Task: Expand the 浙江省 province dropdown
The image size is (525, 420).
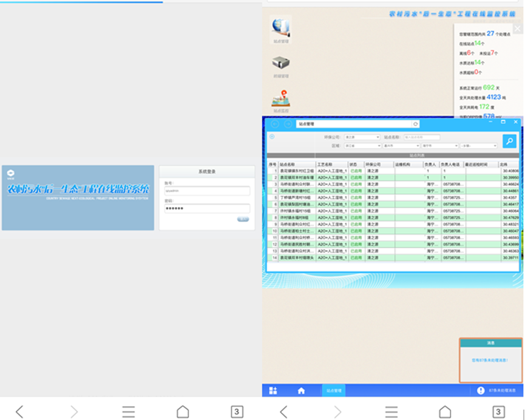Action: 362,146
